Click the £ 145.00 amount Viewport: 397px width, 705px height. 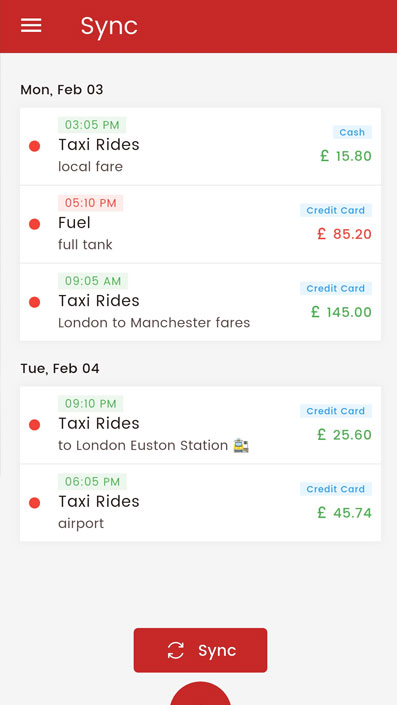[342, 312]
